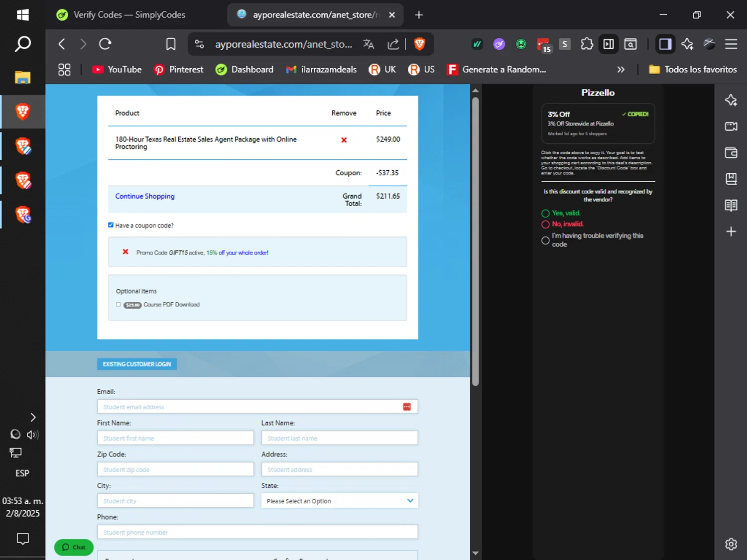Open Brave Shields lion icon
The image size is (747, 560).
420,44
